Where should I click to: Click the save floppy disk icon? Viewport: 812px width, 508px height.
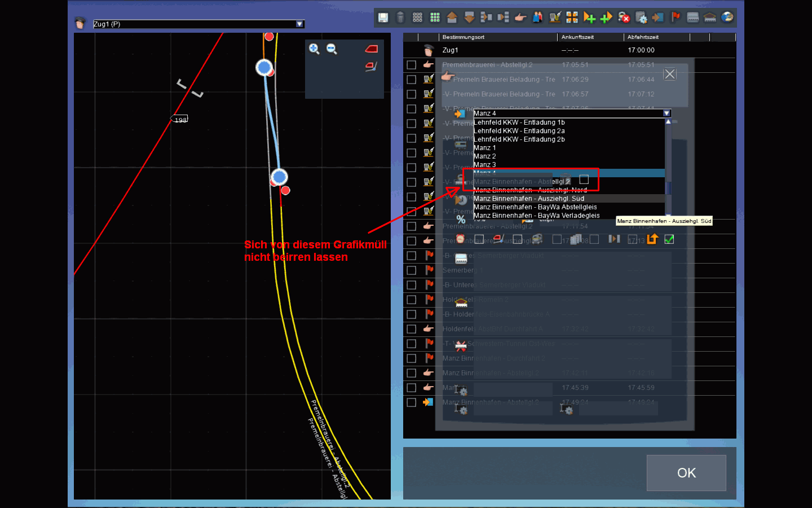pos(383,17)
